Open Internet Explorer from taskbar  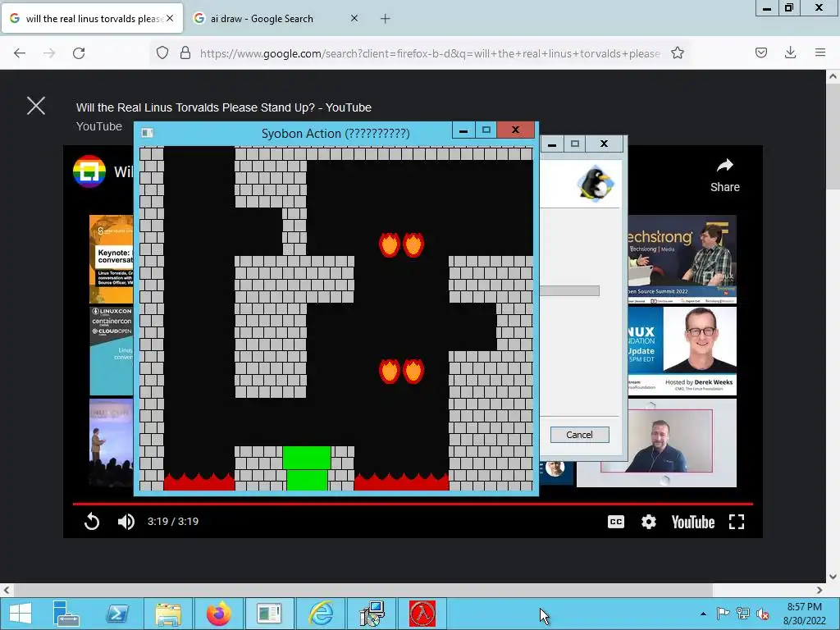tap(321, 614)
